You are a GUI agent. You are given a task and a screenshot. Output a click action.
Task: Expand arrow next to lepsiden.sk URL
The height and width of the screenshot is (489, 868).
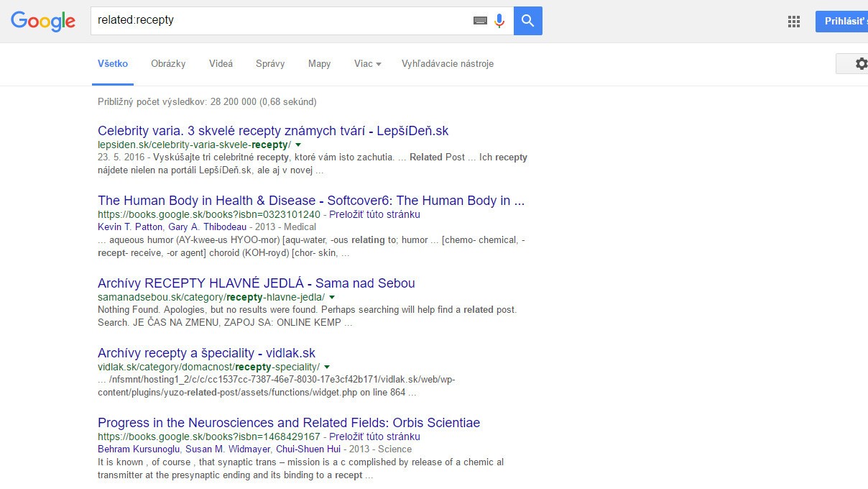pyautogui.click(x=298, y=145)
